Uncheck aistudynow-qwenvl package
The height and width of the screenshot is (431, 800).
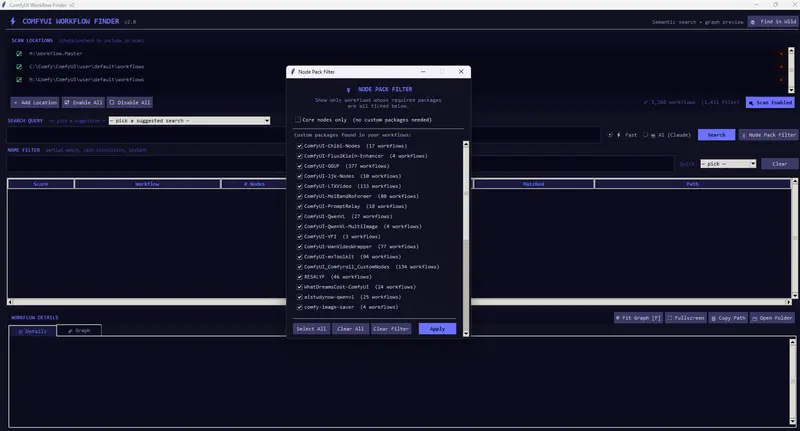click(x=299, y=297)
